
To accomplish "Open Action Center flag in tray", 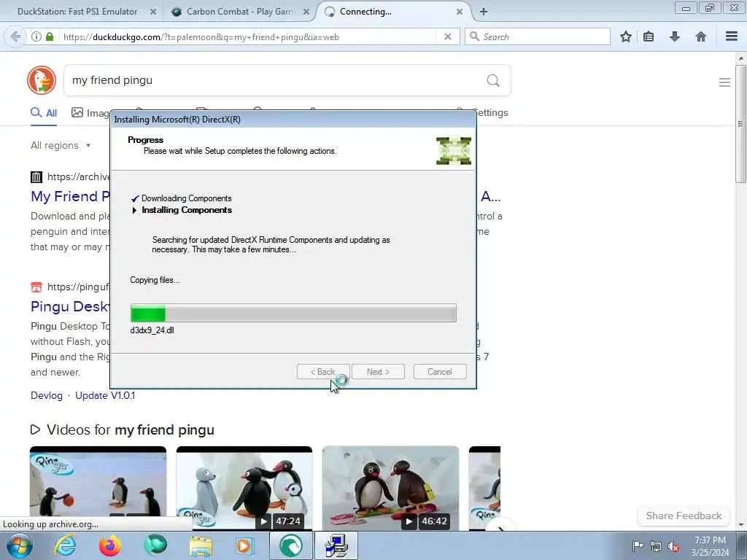I will click(x=637, y=546).
